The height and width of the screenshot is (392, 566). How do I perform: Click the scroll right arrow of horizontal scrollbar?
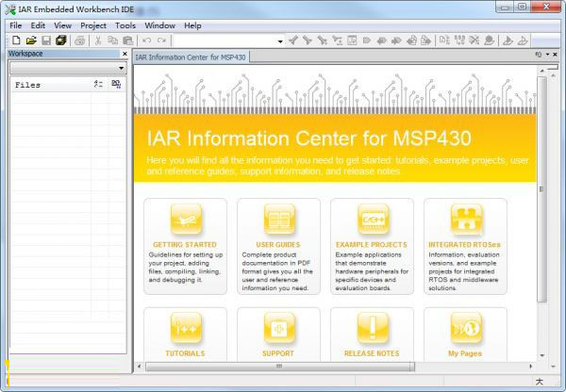pyautogui.click(x=530, y=367)
